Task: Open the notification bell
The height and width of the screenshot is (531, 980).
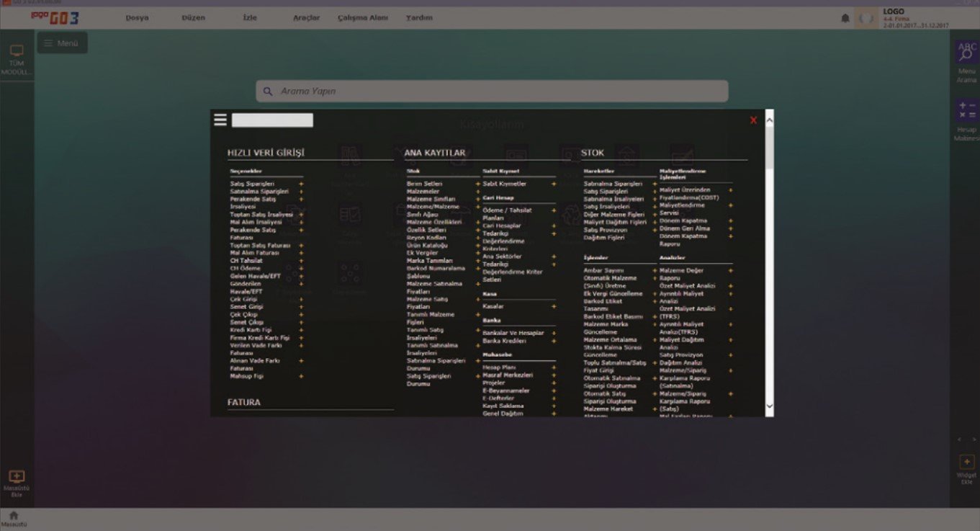Action: (x=845, y=18)
